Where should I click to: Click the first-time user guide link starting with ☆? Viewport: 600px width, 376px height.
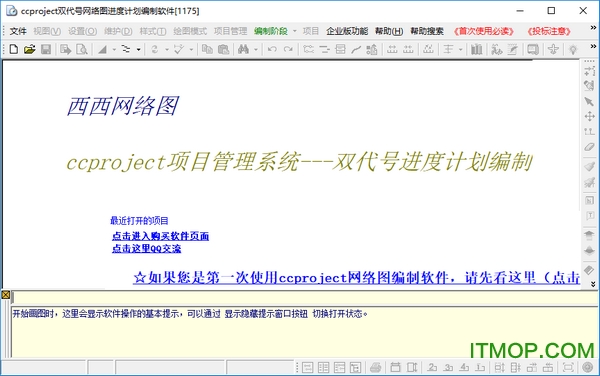[357, 277]
